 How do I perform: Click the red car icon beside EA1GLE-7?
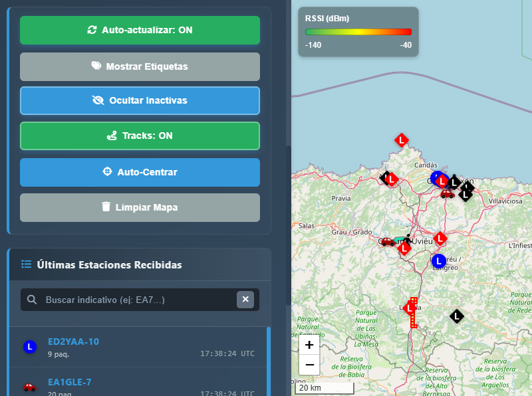(x=29, y=387)
